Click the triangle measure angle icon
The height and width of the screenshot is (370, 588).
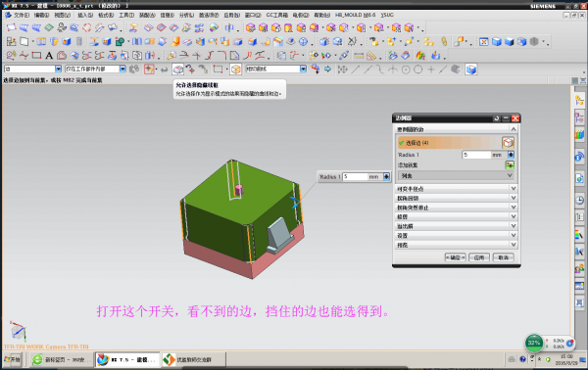371,56
